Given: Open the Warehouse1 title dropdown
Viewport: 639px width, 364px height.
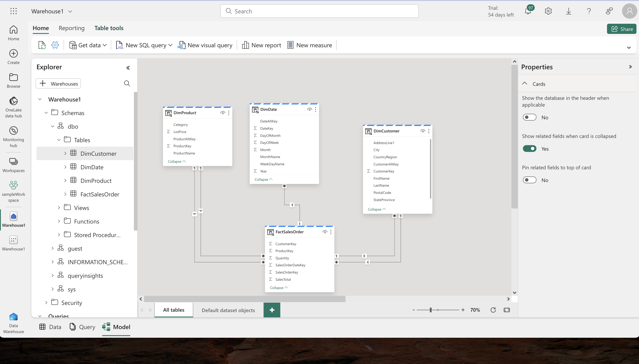Looking at the screenshot, I should click(x=70, y=11).
